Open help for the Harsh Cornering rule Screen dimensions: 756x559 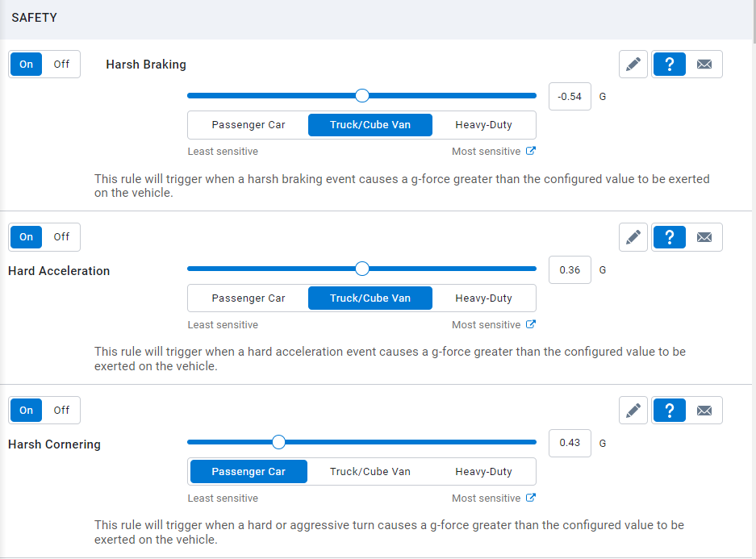point(669,410)
